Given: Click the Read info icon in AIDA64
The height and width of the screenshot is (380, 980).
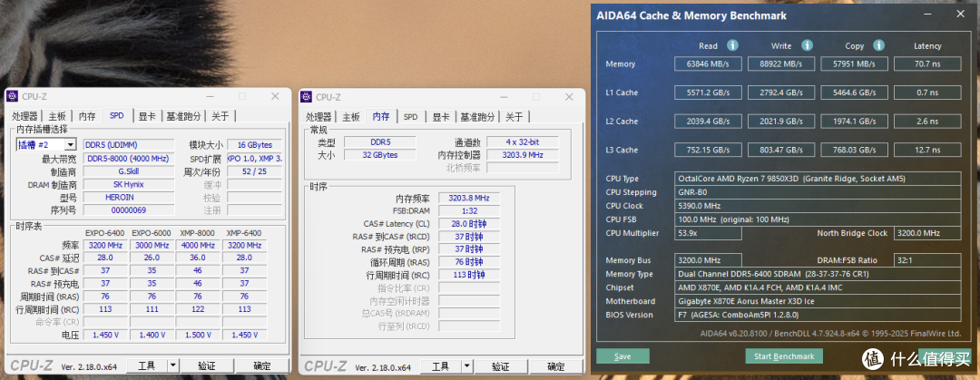Looking at the screenshot, I should [x=732, y=45].
